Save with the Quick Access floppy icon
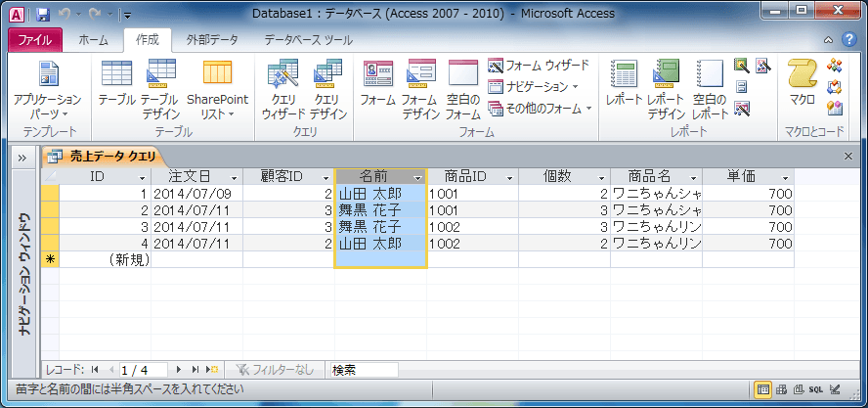 pos(43,14)
